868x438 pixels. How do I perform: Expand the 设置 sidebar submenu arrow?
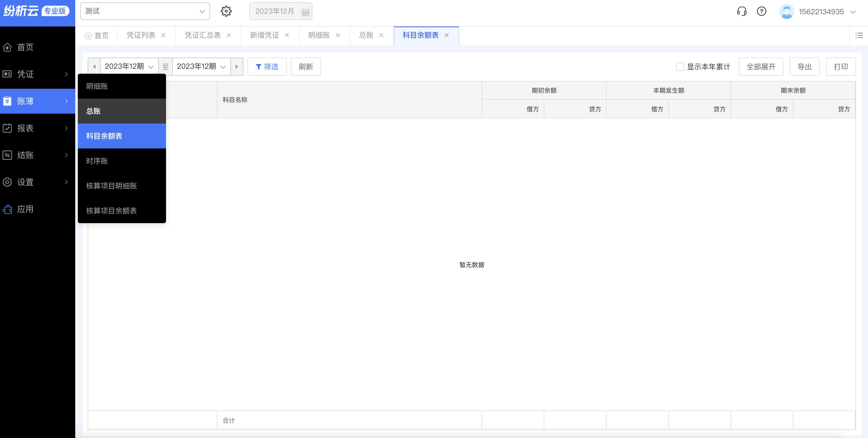[66, 182]
